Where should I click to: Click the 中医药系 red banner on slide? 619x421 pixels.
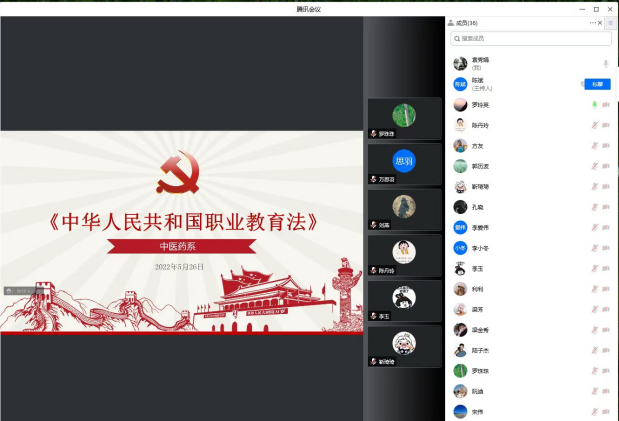click(182, 246)
